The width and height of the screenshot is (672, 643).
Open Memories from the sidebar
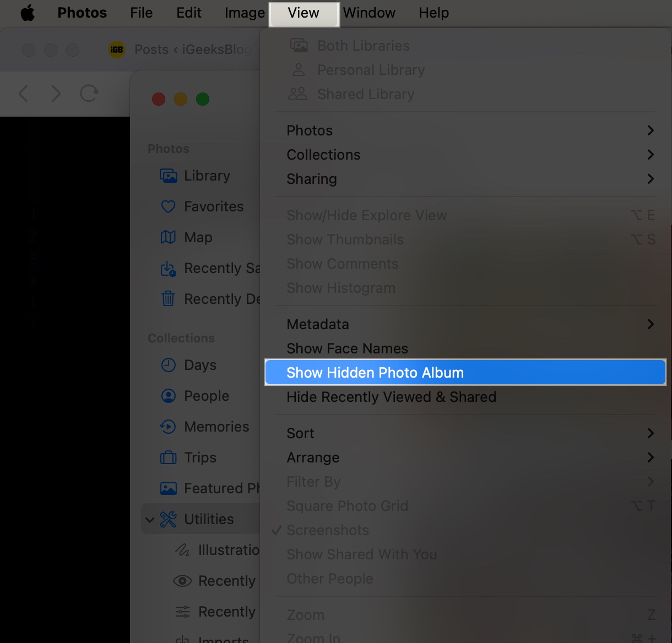(169, 427)
